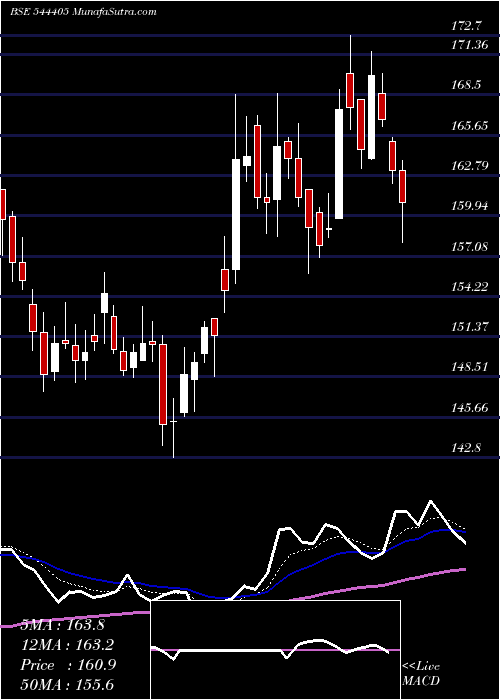
Task: Click the 145.66 price level label
Action: click(x=470, y=407)
